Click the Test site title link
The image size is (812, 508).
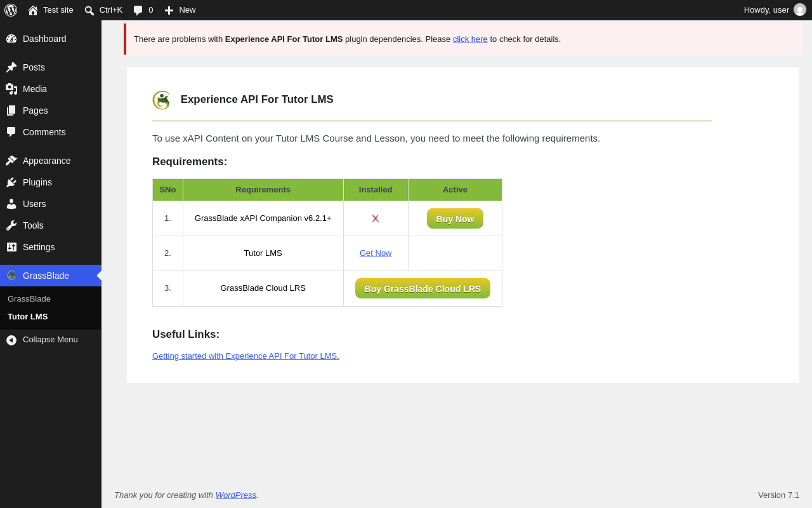point(58,10)
